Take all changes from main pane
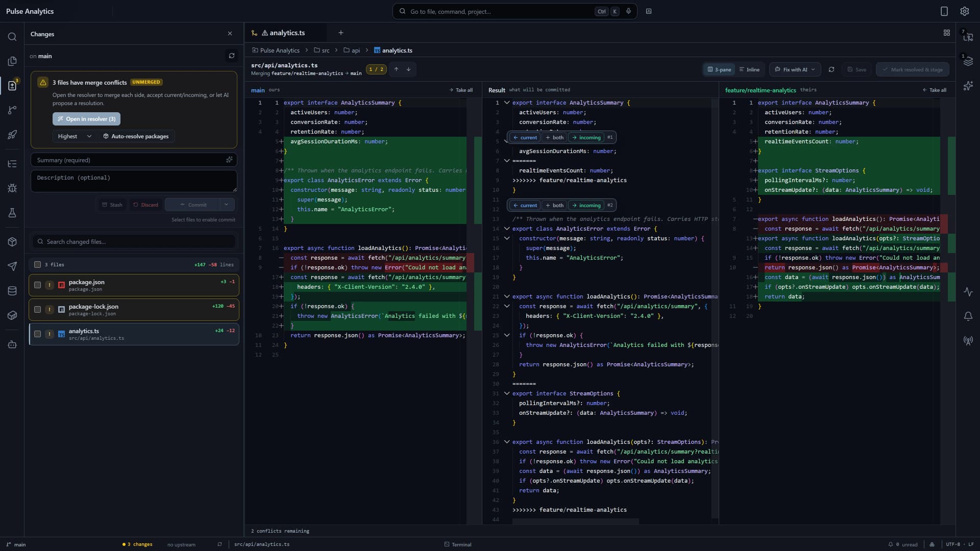Viewport: 980px width, 551px height. [461, 90]
